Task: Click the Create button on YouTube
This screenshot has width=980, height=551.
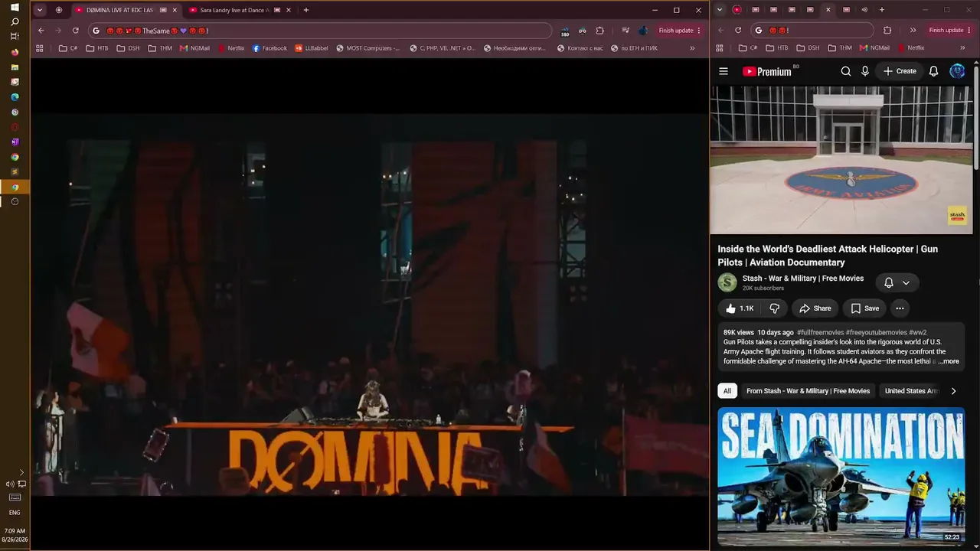Action: click(x=900, y=71)
